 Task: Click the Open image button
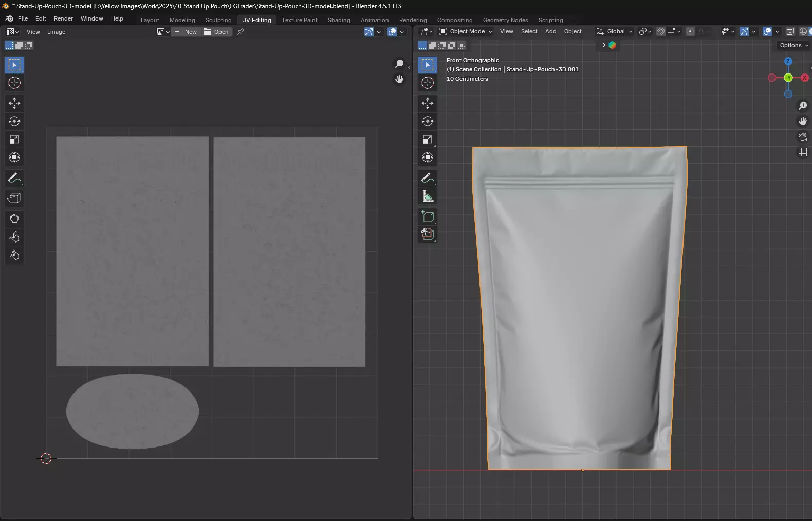216,32
